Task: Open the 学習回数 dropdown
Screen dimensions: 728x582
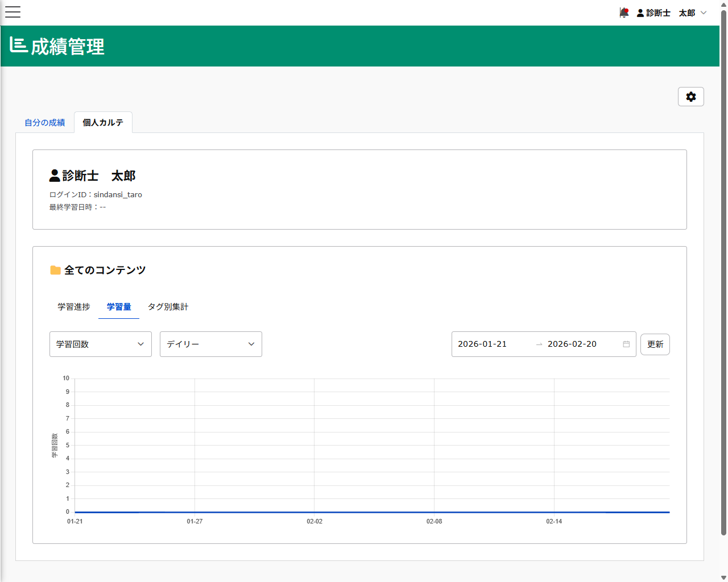Action: (x=100, y=344)
